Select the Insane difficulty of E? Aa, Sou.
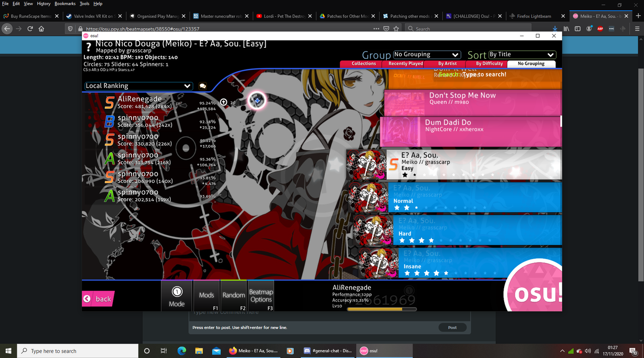The height and width of the screenshot is (358, 644). [460, 262]
